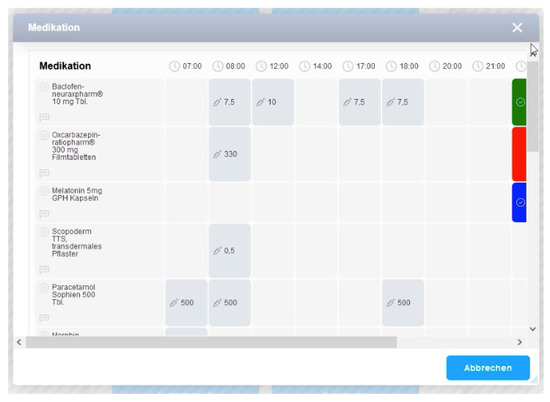Screen dimensions: 550x402
Task: Click the Paracetamol Sophien 500 Tbl. name
Action: [x=73, y=295]
